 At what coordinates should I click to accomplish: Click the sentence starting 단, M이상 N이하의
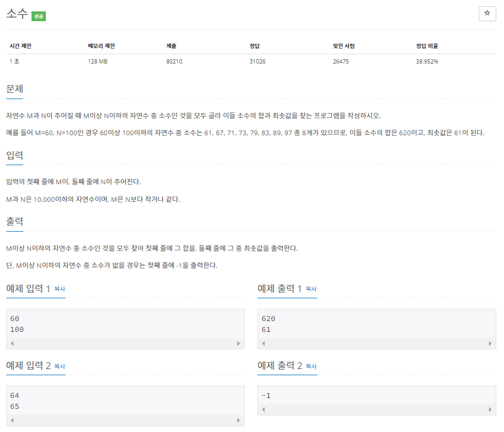111,265
